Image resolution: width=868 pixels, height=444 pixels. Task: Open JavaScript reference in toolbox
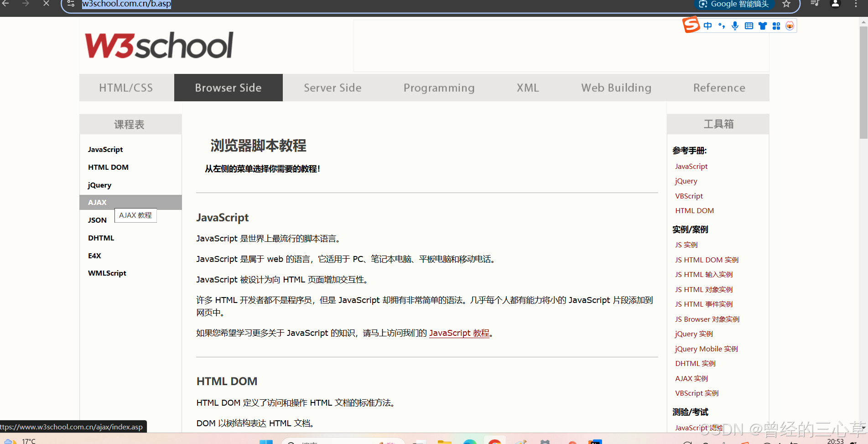691,167
